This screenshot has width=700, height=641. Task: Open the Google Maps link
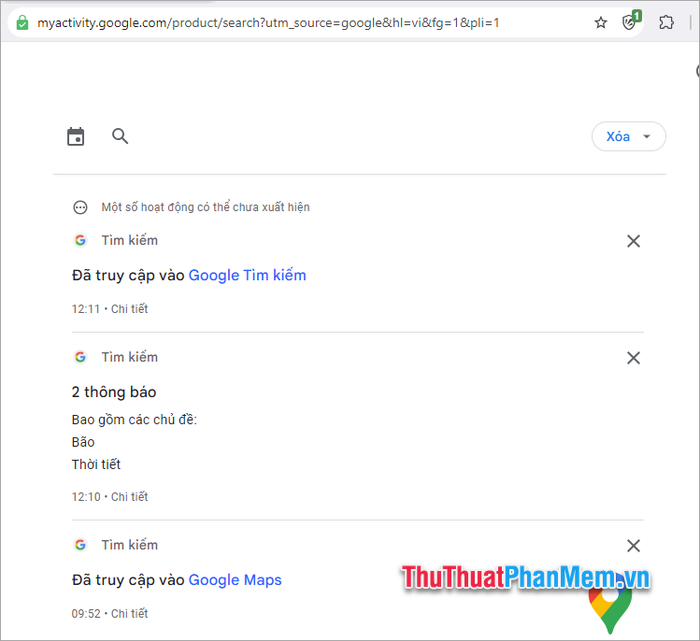(x=235, y=580)
